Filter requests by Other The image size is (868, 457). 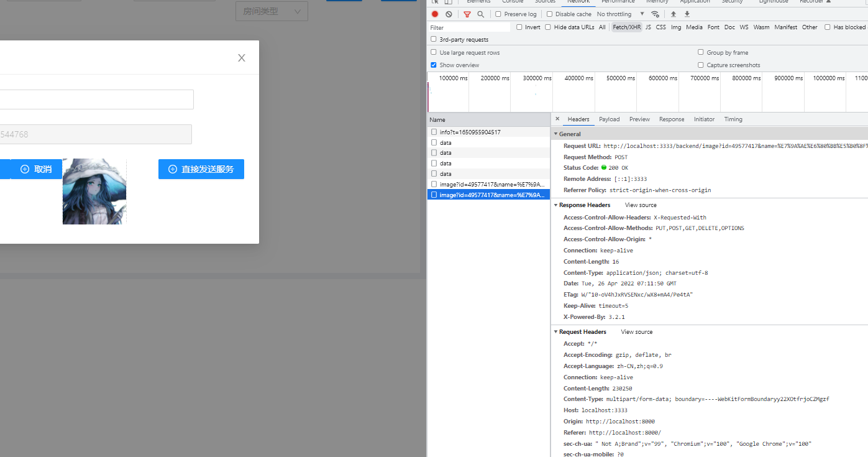click(810, 27)
